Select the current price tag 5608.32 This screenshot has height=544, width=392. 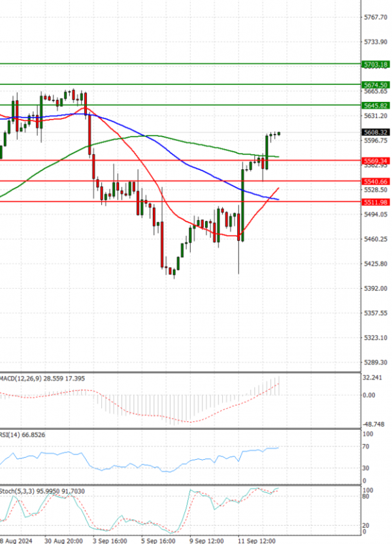[375, 132]
